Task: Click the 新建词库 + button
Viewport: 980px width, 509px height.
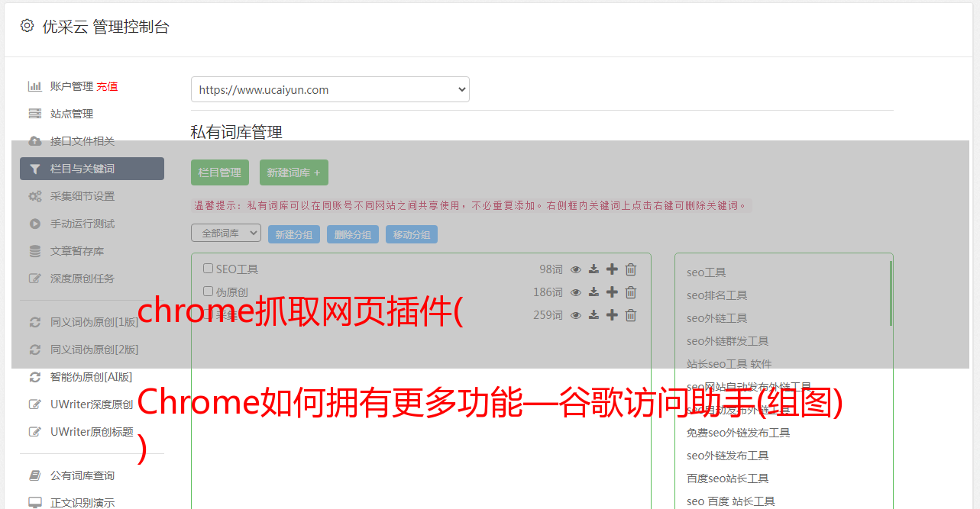Action: 293,172
